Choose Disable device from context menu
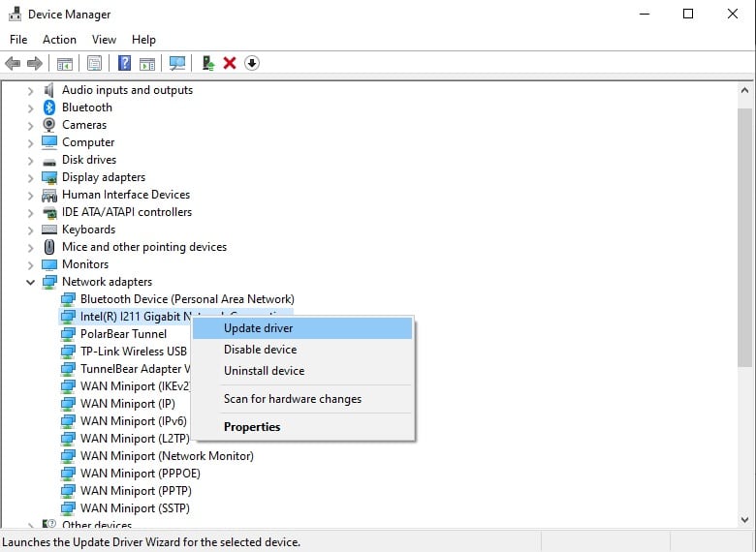 302,350
